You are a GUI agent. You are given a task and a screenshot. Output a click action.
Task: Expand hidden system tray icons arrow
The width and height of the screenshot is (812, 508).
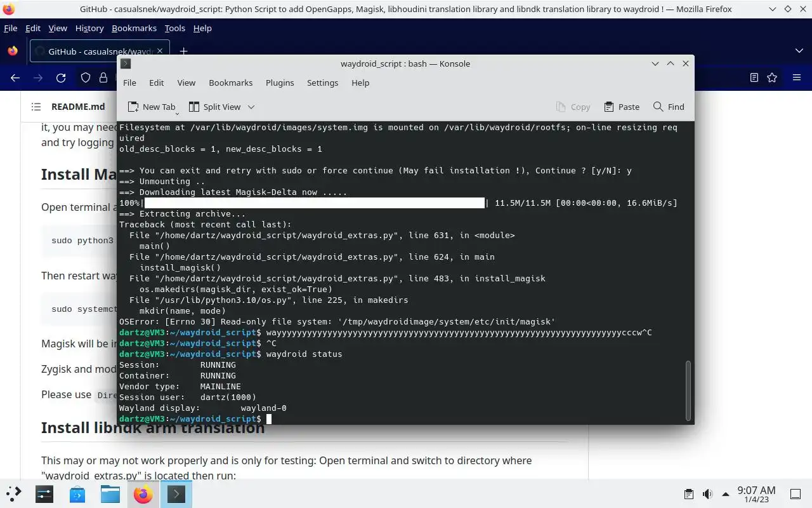point(724,494)
